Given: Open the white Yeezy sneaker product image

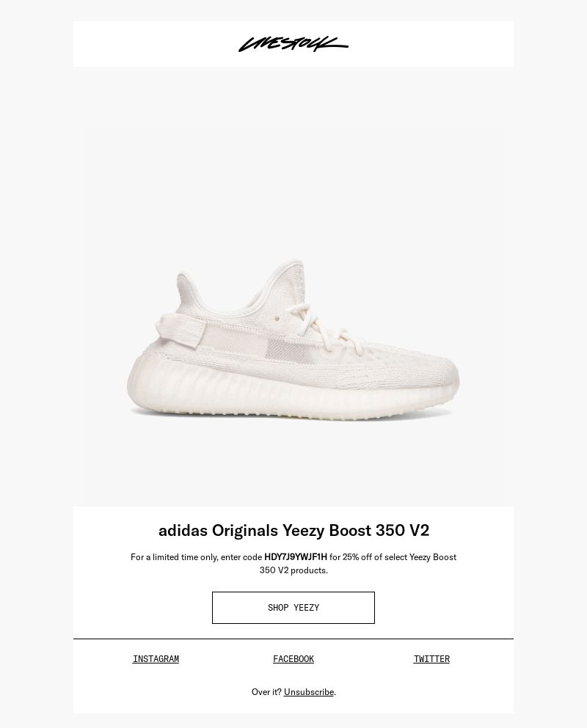Looking at the screenshot, I should pyautogui.click(x=293, y=287).
